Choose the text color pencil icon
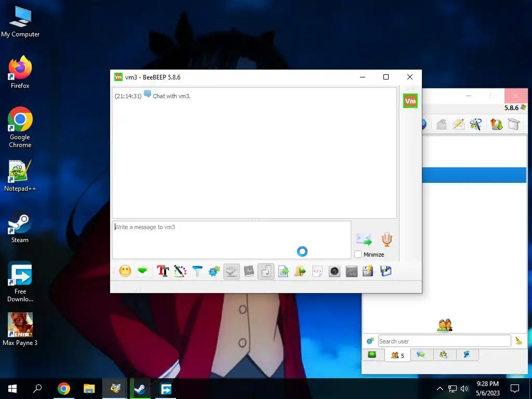 click(180, 271)
